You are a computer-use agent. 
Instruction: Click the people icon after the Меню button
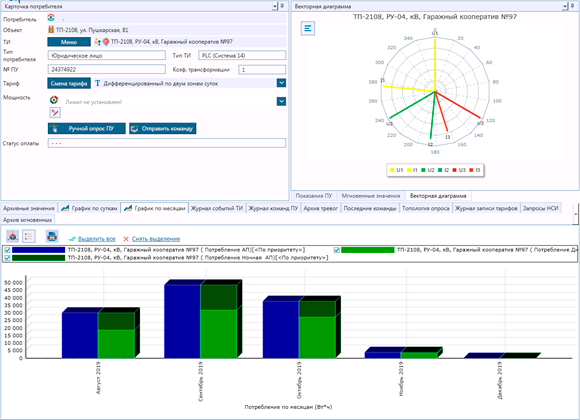click(x=97, y=41)
